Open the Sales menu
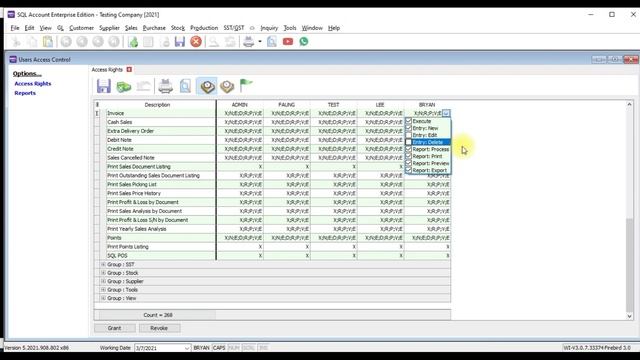Screen dimensions: 640x360 131,28
